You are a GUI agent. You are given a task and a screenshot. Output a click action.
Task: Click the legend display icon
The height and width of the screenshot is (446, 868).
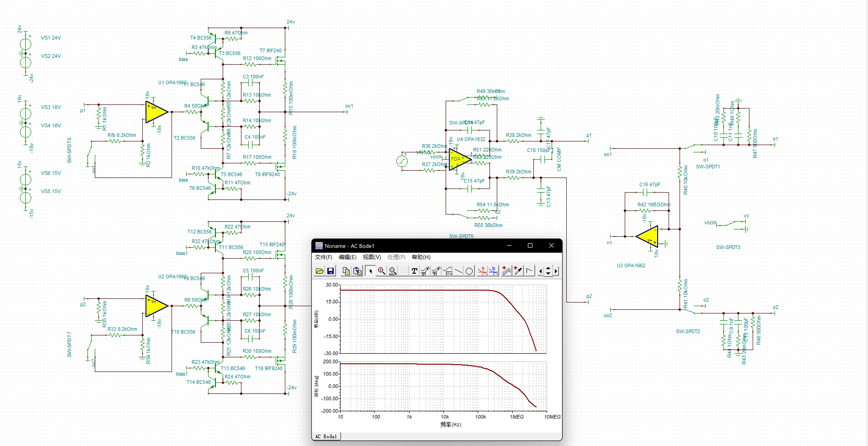tap(447, 271)
